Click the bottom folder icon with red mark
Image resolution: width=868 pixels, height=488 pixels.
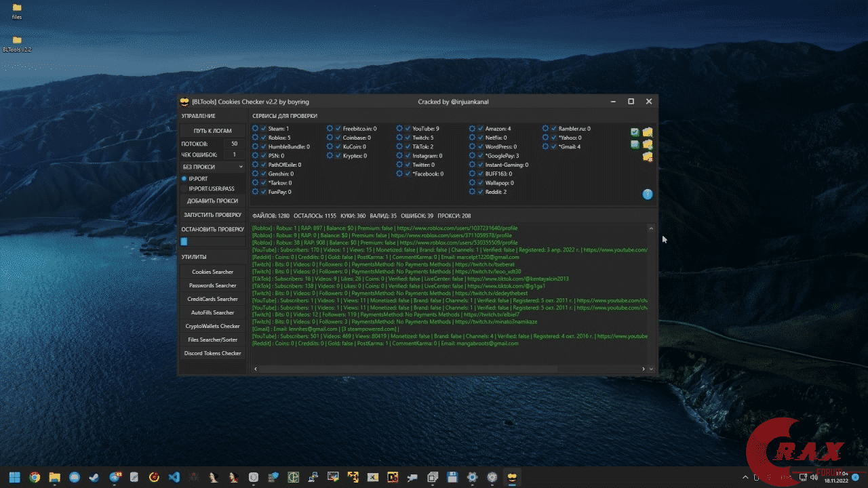coord(648,157)
